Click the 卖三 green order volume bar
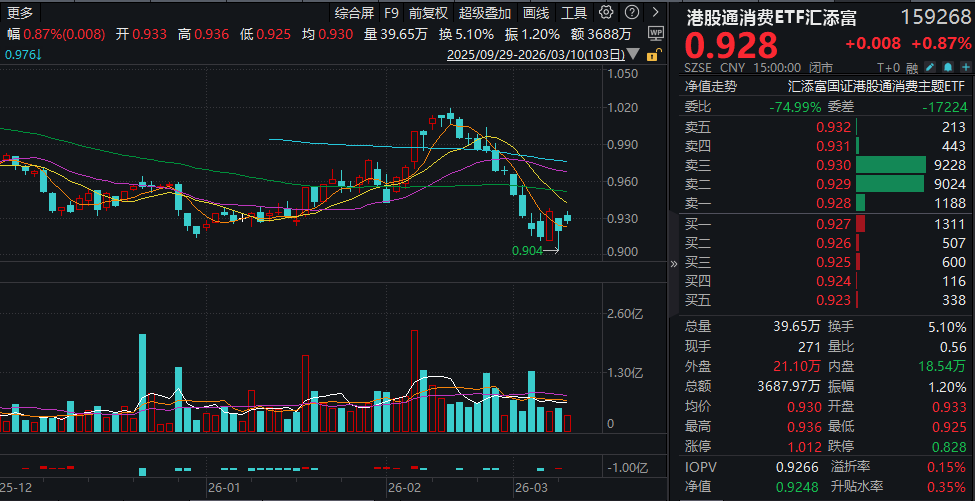The image size is (975, 501). tap(891, 165)
